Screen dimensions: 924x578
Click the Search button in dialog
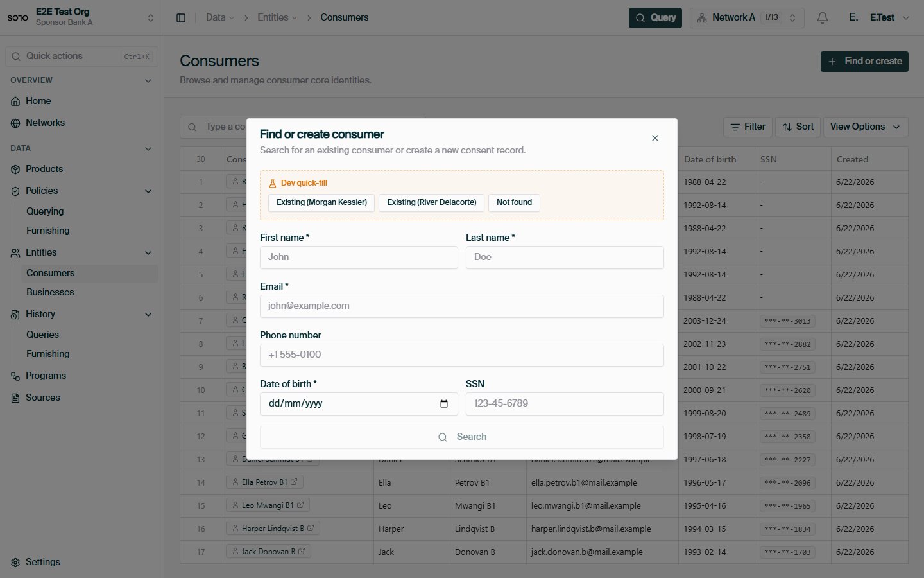pyautogui.click(x=462, y=437)
